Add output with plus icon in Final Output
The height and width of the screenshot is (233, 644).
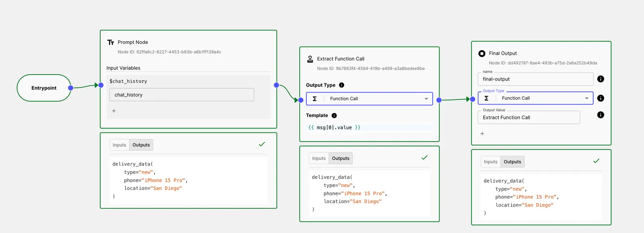click(482, 133)
